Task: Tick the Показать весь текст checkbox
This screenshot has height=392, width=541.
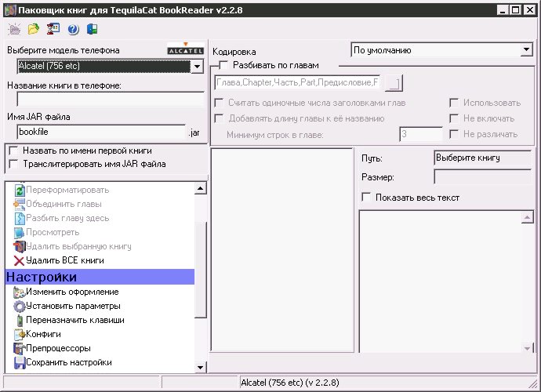Action: pos(366,198)
